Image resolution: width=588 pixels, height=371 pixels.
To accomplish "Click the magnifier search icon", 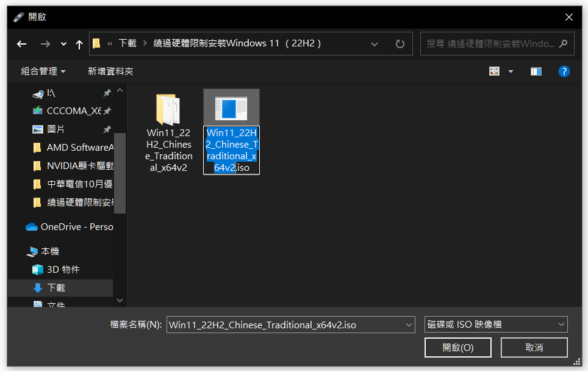I will pyautogui.click(x=563, y=43).
